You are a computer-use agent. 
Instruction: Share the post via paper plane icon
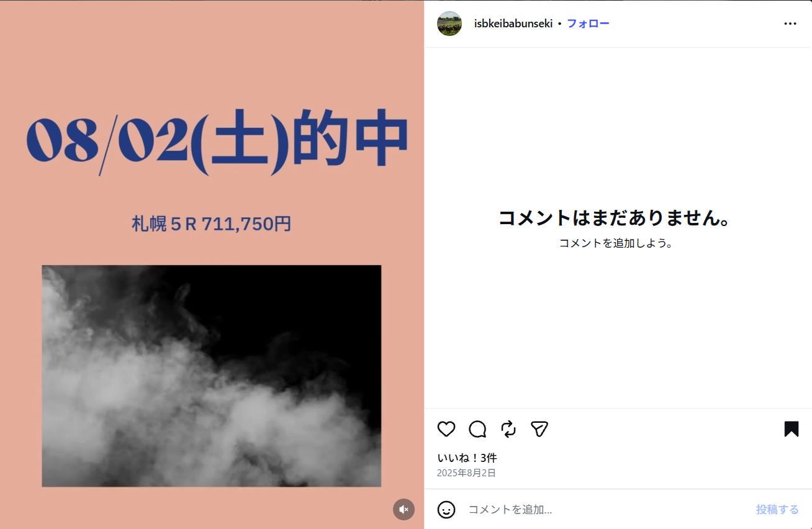pyautogui.click(x=539, y=429)
